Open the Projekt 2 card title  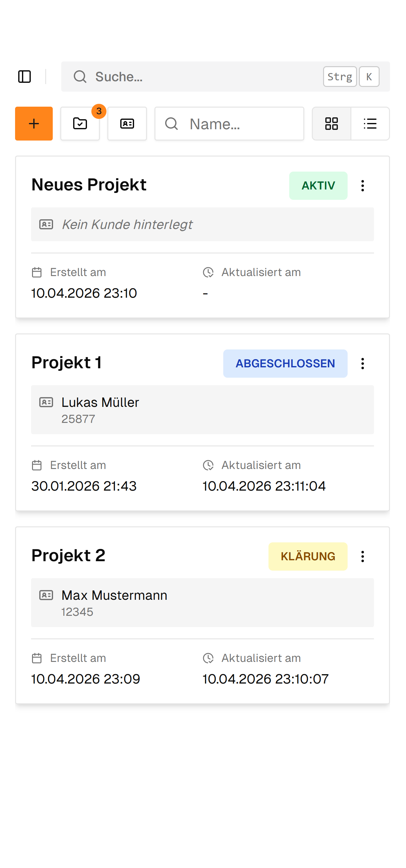pos(68,555)
